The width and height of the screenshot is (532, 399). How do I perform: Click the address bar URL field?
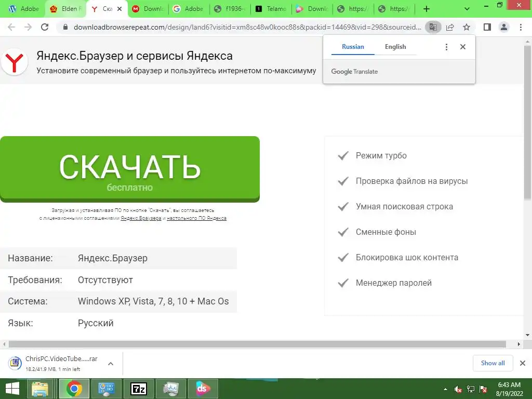click(247, 27)
